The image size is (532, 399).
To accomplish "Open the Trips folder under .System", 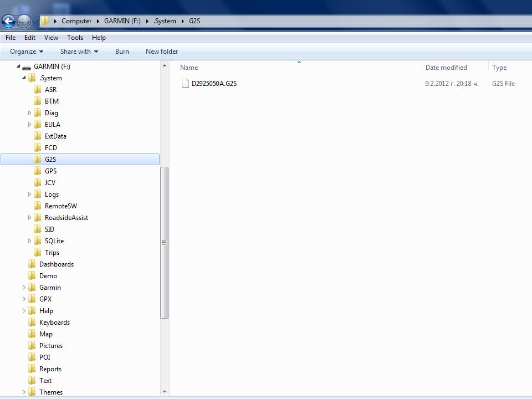I will pyautogui.click(x=52, y=253).
